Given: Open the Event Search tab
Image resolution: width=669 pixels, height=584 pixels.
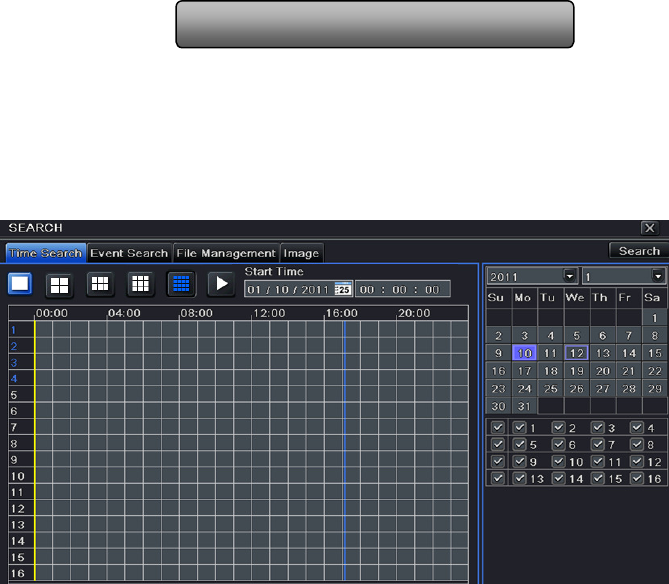Looking at the screenshot, I should click(129, 253).
